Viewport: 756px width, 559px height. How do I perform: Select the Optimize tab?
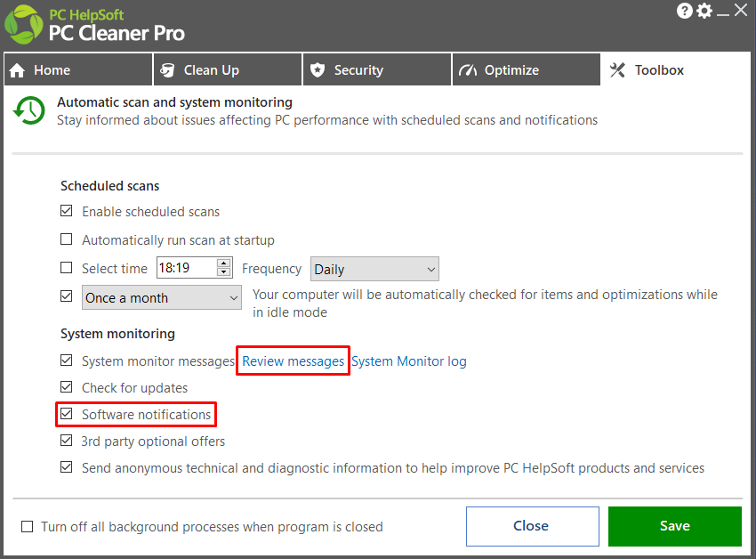(526, 70)
